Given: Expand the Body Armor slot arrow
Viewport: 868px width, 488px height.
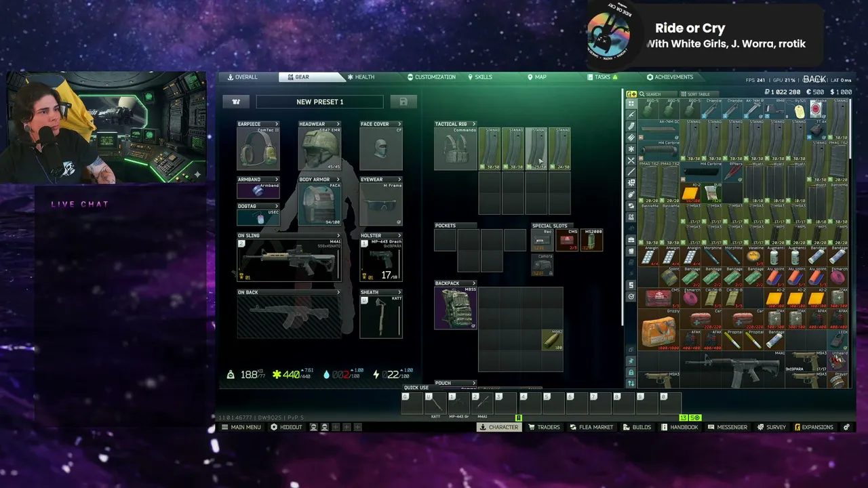Looking at the screenshot, I should pos(338,180).
